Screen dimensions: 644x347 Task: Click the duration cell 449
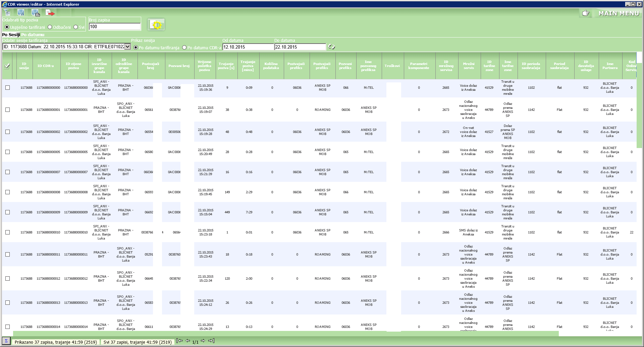227,212
